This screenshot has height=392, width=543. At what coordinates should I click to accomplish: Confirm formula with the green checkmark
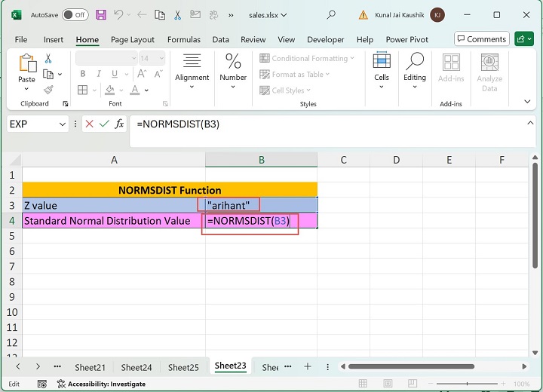[104, 124]
